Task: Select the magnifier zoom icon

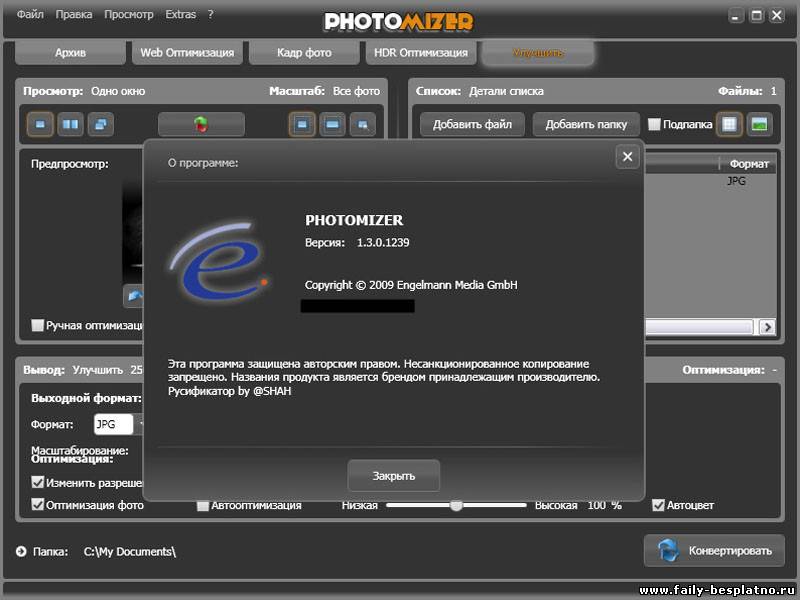Action: 363,124
